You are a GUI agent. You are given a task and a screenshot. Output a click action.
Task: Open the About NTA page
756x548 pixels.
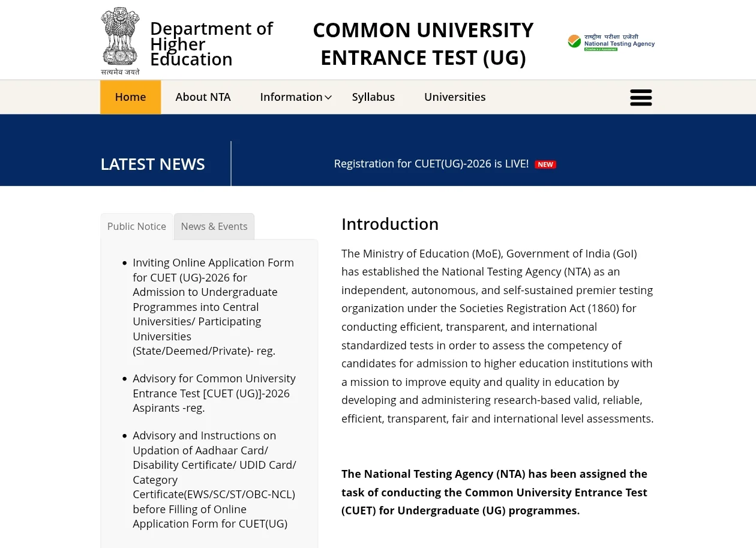click(203, 97)
